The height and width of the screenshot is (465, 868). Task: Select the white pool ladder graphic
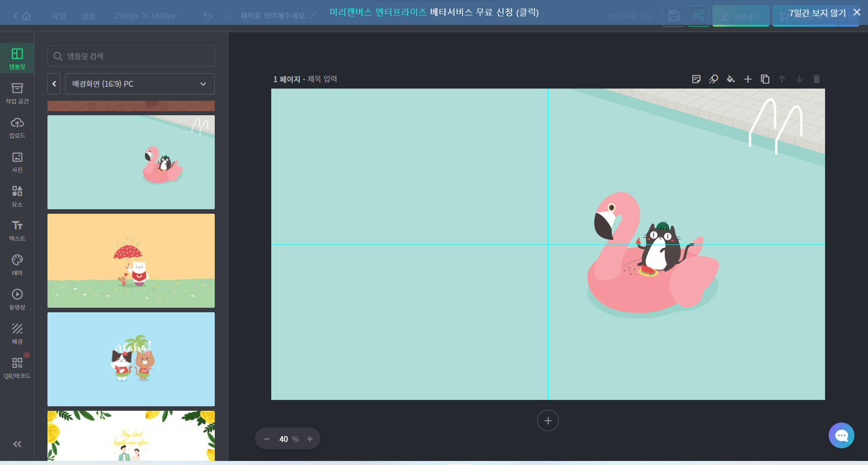pyautogui.click(x=776, y=126)
